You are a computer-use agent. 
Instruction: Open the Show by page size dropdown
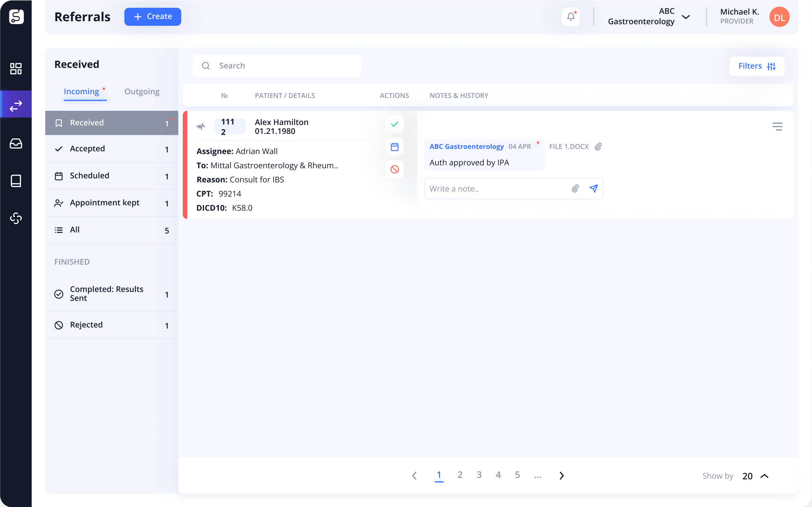747,476
